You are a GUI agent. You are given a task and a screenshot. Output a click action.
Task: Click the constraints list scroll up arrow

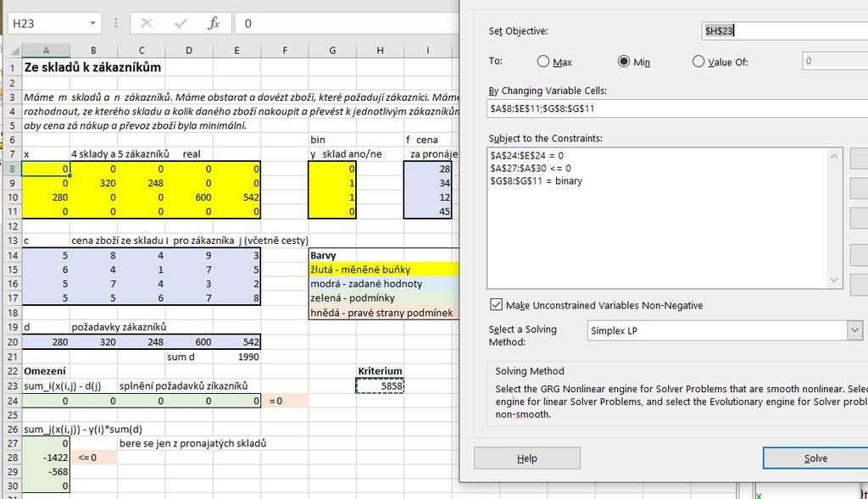[x=834, y=156]
